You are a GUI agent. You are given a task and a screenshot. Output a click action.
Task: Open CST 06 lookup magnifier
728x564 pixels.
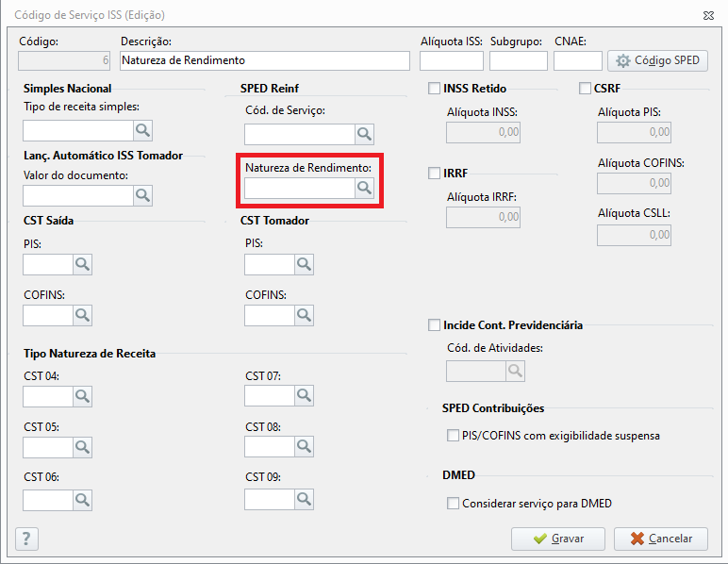pyautogui.click(x=83, y=500)
